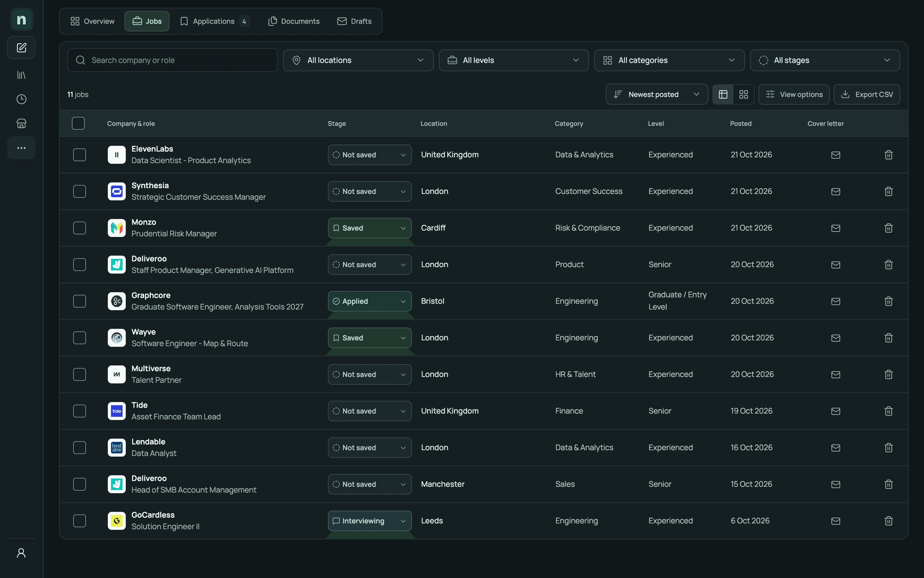
Task: Click the View options button
Action: pyautogui.click(x=794, y=94)
